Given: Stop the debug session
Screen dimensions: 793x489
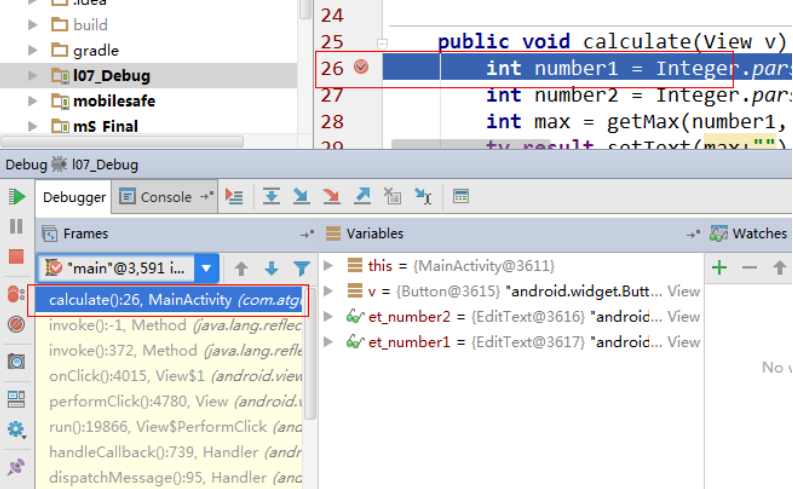Looking at the screenshot, I should 16,256.
